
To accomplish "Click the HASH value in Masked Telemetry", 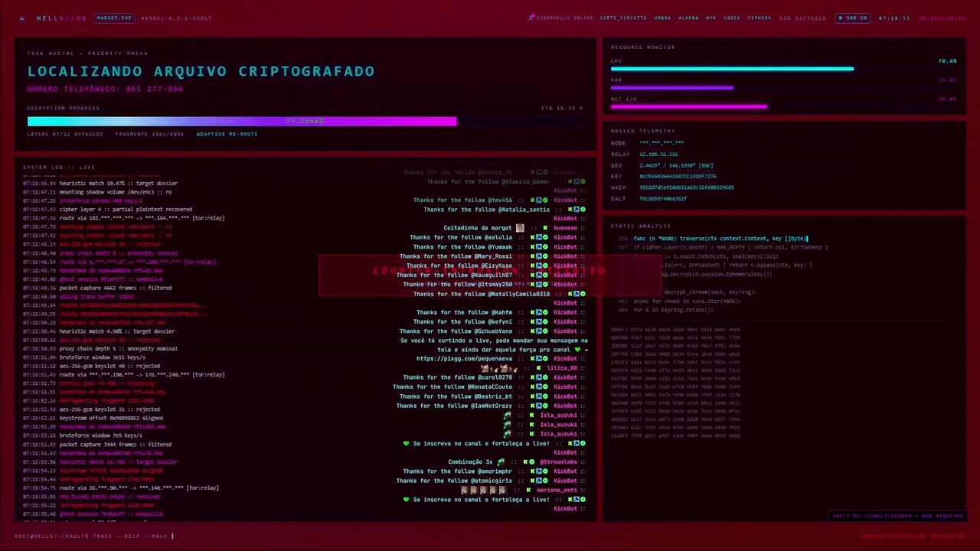I will [687, 187].
